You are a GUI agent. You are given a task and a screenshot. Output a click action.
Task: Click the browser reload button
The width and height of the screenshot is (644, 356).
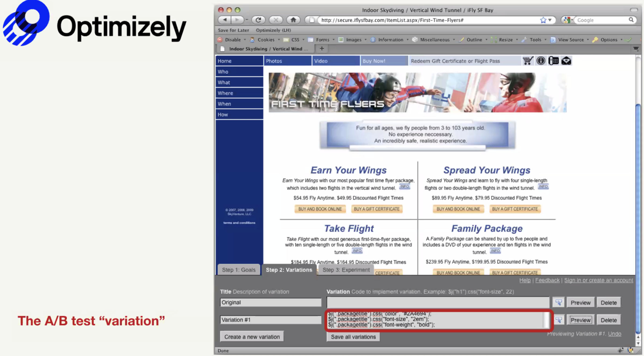(258, 20)
